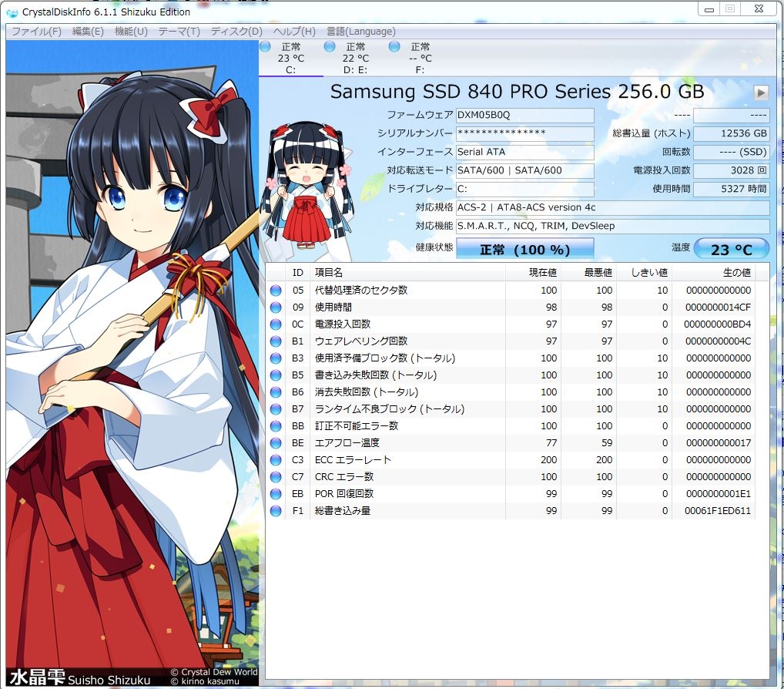Open the 機能(U) menu

131,32
